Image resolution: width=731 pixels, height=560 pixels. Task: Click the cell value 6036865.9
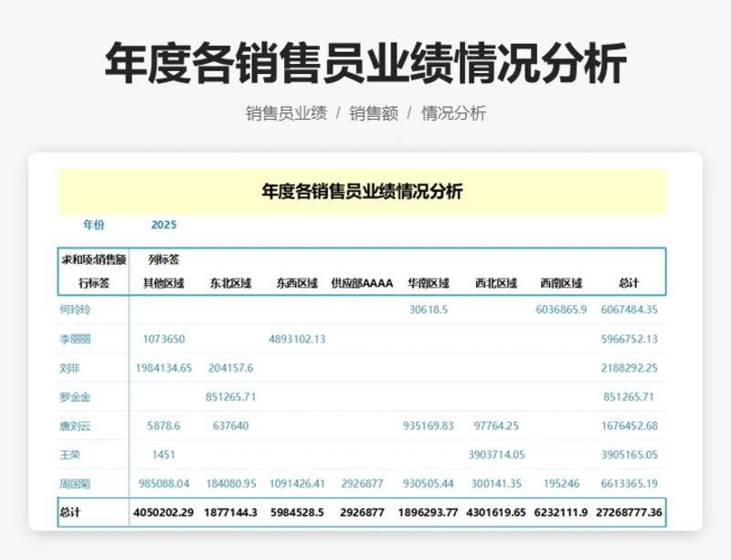click(x=561, y=310)
